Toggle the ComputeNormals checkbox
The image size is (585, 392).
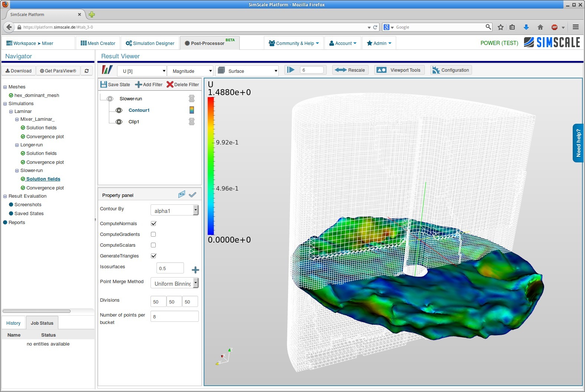(153, 223)
